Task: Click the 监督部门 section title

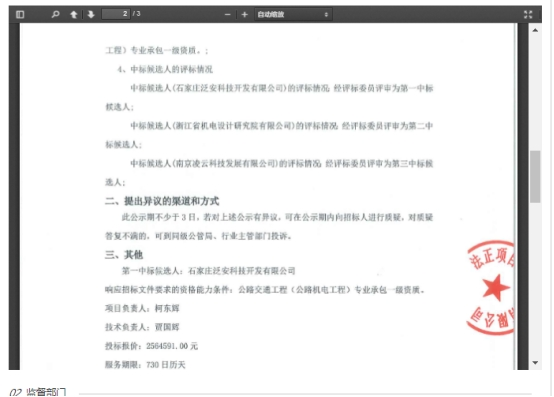Action: point(46,392)
